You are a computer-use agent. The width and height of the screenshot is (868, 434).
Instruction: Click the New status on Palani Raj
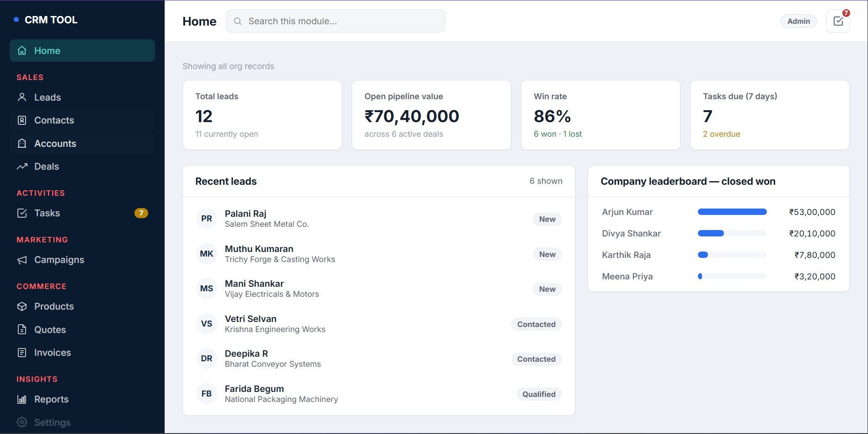click(x=547, y=219)
